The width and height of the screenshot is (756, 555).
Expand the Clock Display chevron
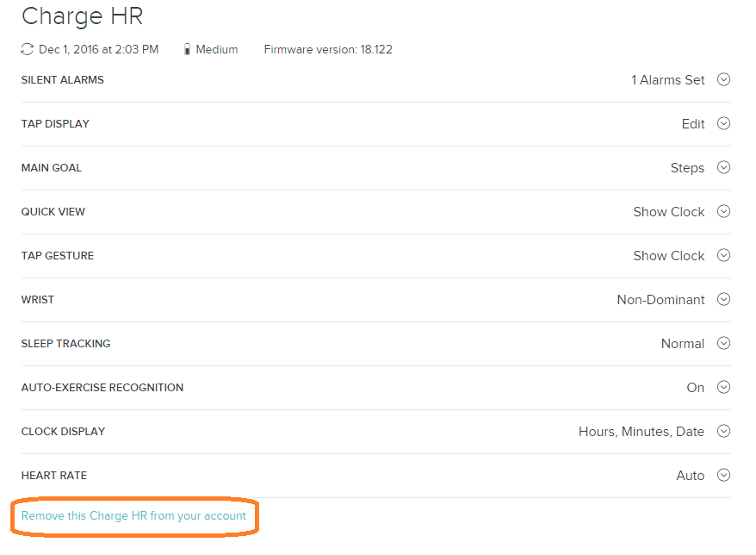point(723,431)
